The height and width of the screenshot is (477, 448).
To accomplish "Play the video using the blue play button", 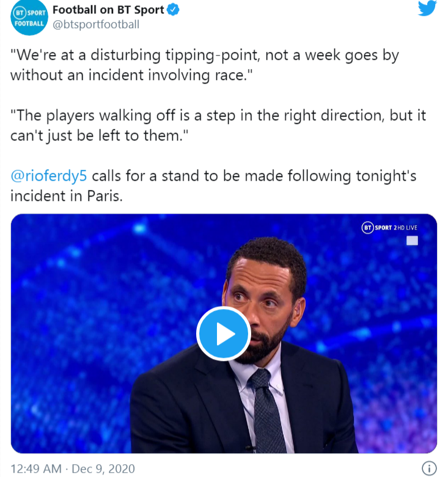I will coord(224,333).
